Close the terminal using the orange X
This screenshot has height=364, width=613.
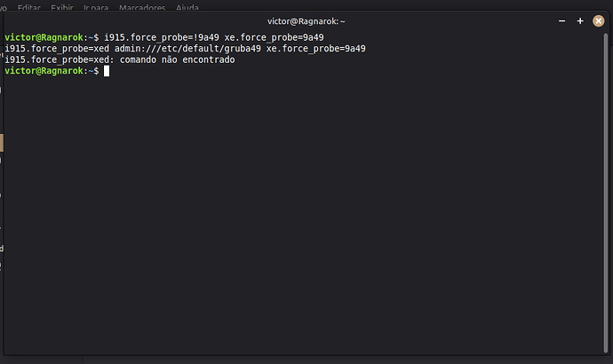(598, 21)
